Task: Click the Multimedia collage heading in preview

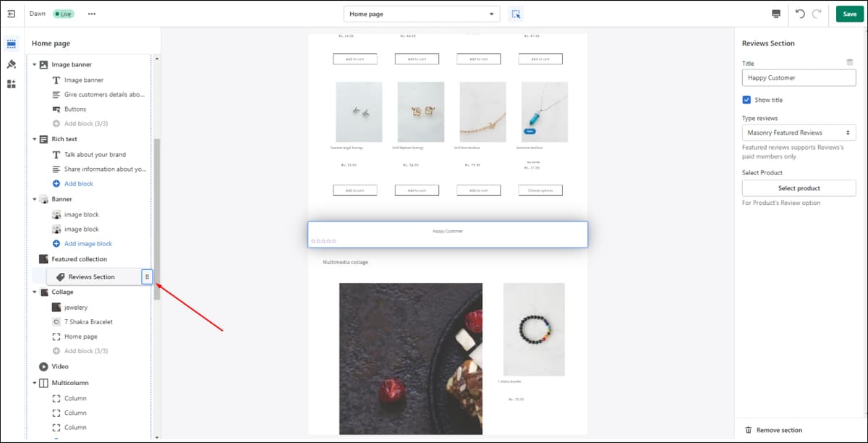Action: [345, 262]
